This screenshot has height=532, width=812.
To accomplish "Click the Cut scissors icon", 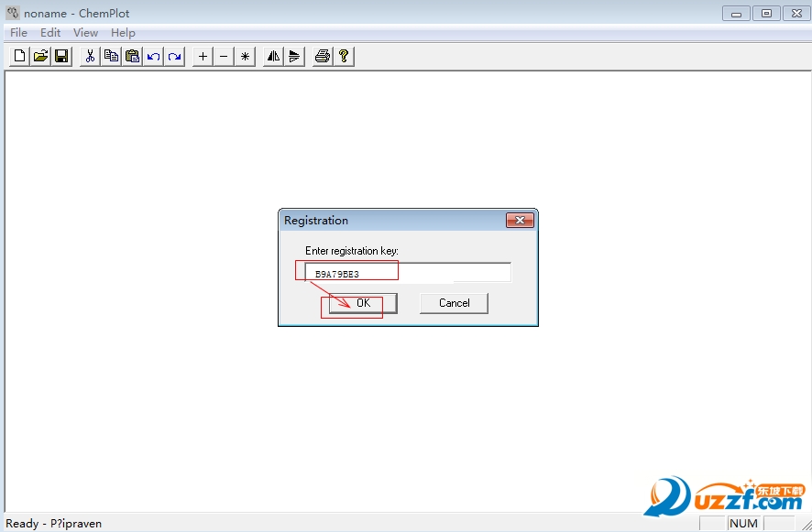I will (x=90, y=56).
